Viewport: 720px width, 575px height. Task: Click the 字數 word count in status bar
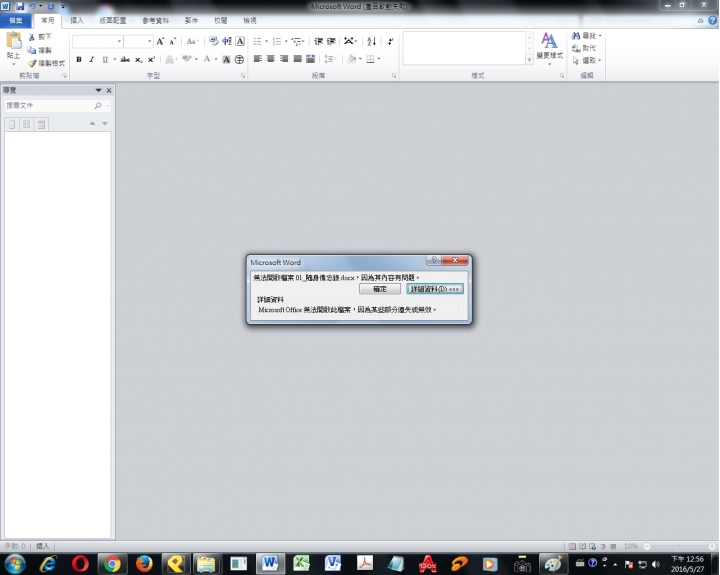(15, 546)
